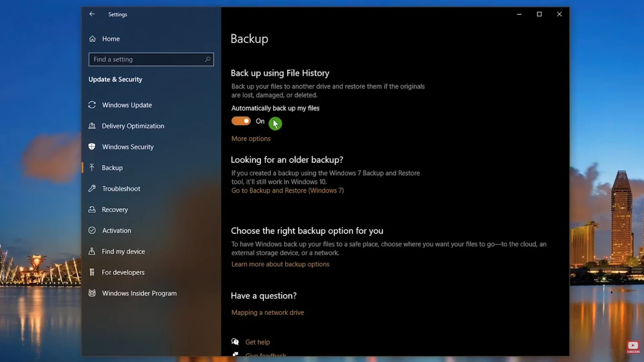The height and width of the screenshot is (362, 644).
Task: Click the Get help link
Action: point(258,342)
